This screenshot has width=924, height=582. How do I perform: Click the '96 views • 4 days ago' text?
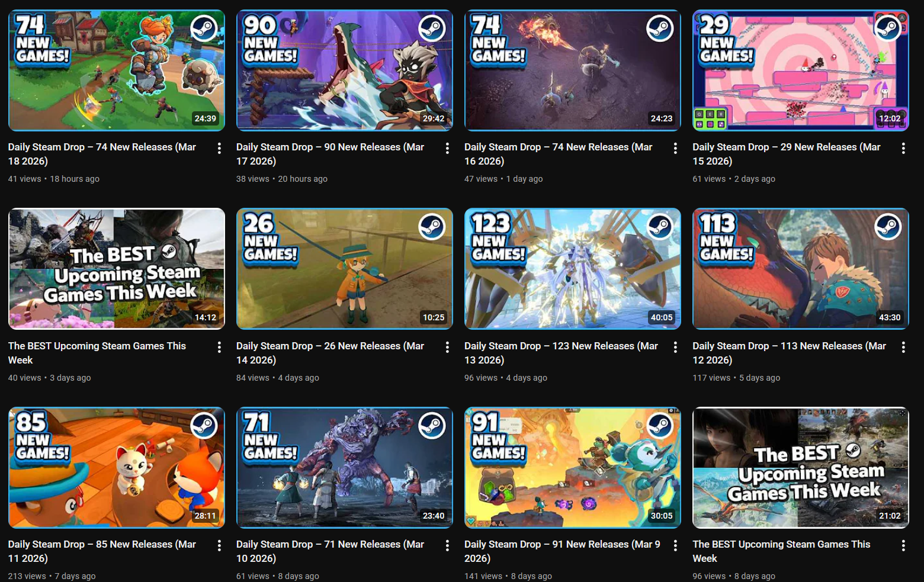point(506,378)
